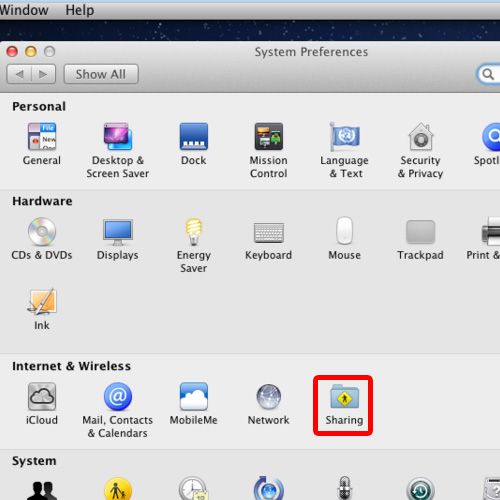Click the search field in toolbar

pyautogui.click(x=489, y=74)
